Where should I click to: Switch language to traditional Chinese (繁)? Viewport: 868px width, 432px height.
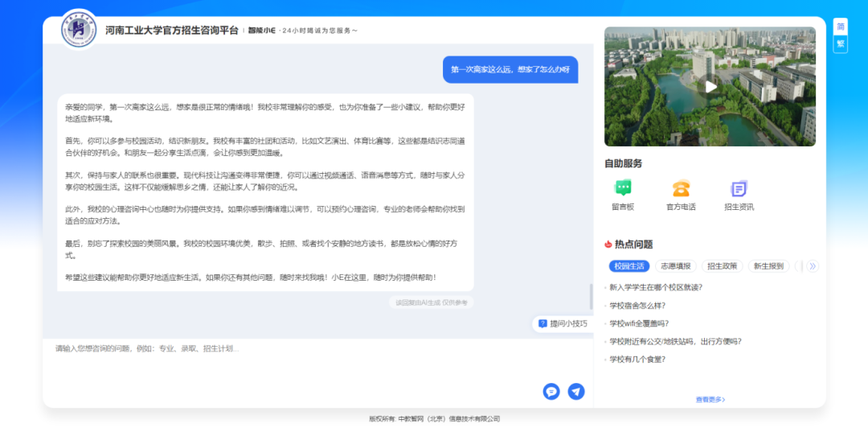point(841,43)
